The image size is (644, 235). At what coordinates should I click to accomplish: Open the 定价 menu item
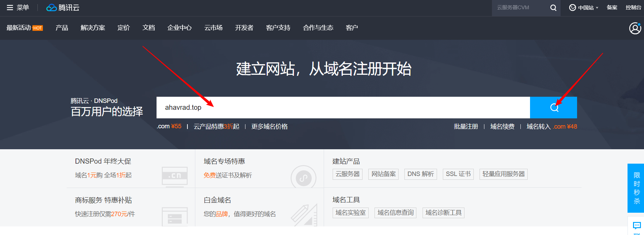point(124,28)
